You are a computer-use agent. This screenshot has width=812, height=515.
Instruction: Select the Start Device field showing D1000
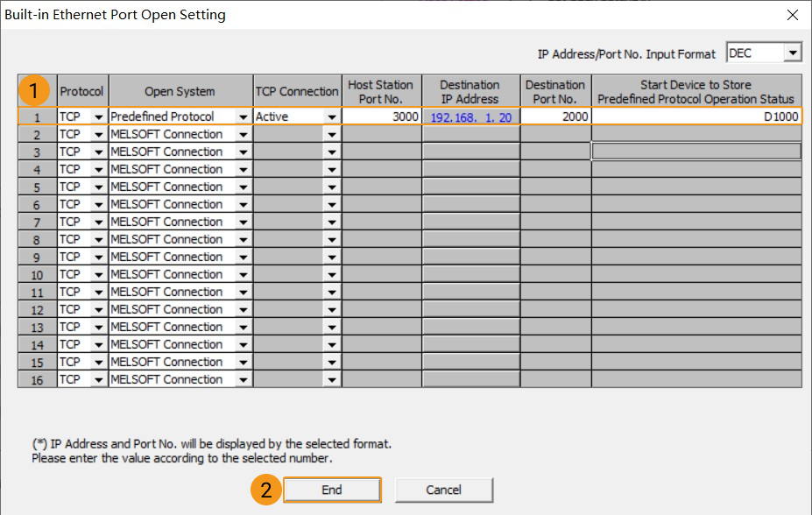coord(696,116)
